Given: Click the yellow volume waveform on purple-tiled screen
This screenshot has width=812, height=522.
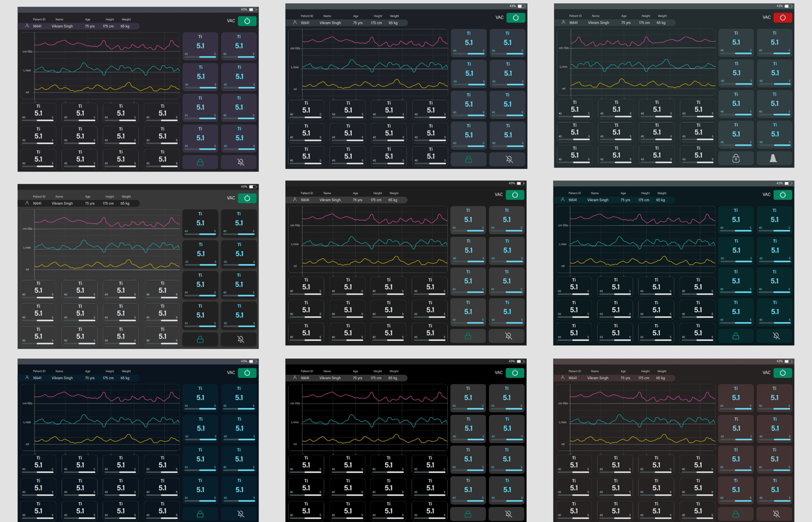Looking at the screenshot, I should [107, 87].
